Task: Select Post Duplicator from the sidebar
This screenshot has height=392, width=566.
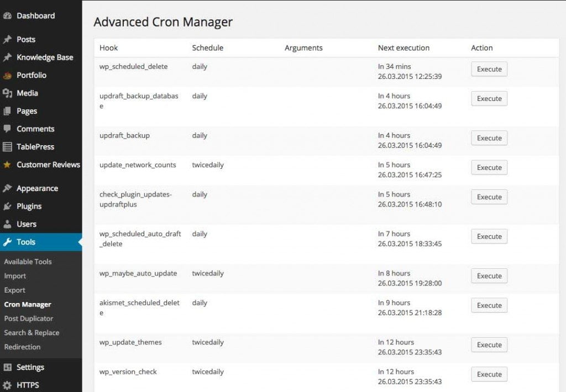Action: point(29,319)
